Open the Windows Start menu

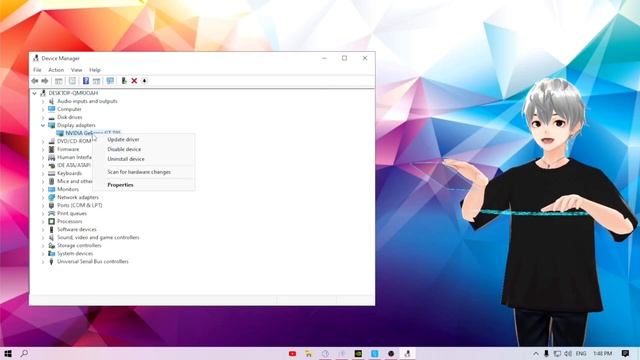(8, 353)
